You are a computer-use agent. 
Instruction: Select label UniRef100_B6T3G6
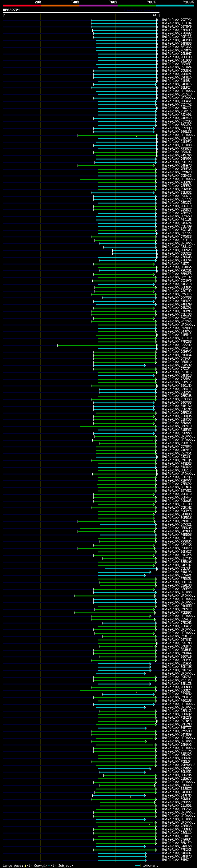[x=176, y=47]
